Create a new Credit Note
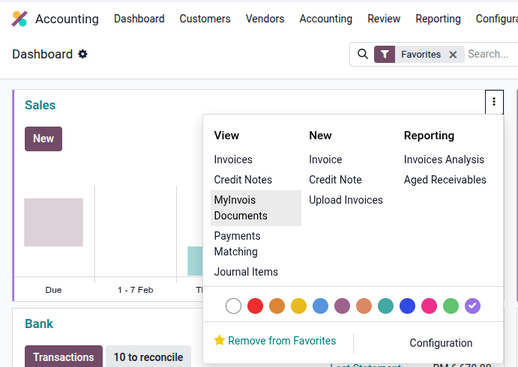The height and width of the screenshot is (367, 518). [x=335, y=180]
